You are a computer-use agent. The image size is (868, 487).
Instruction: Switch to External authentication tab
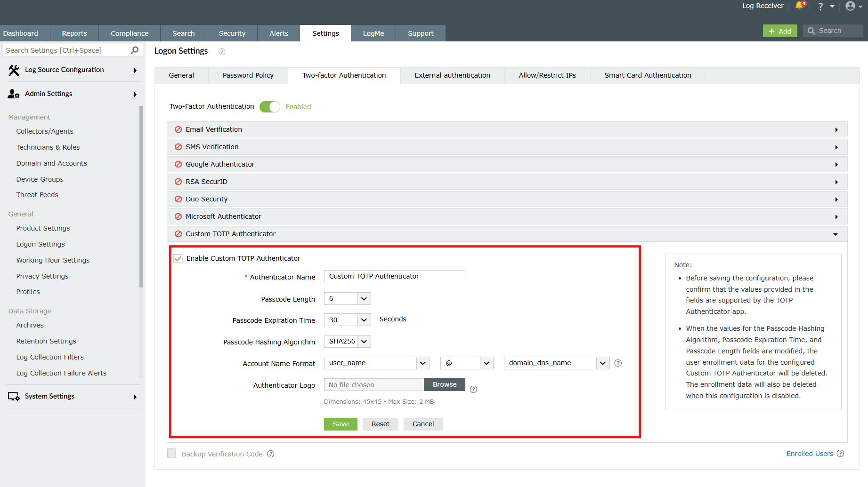(x=452, y=75)
